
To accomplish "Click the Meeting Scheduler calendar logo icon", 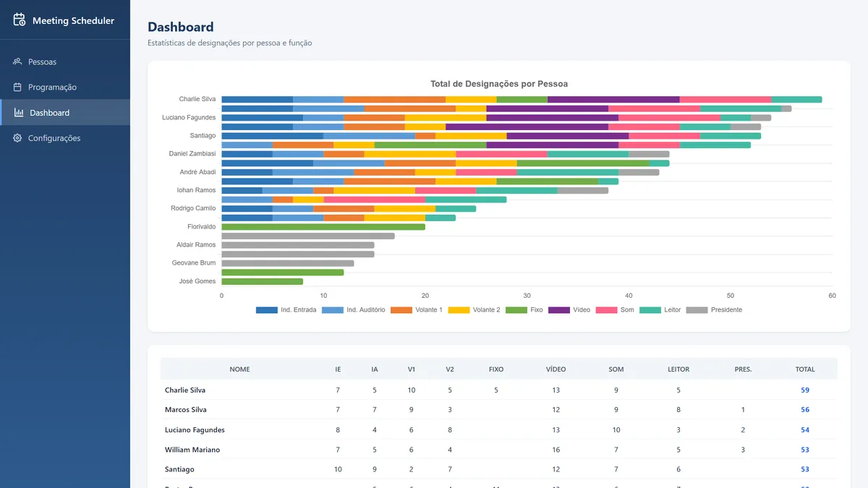I will (x=20, y=20).
